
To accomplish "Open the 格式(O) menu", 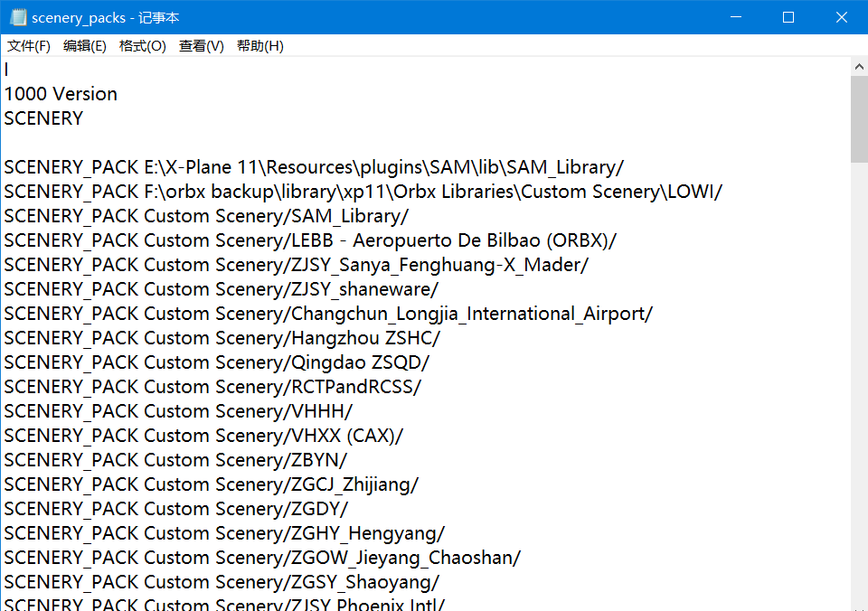I will [142, 46].
